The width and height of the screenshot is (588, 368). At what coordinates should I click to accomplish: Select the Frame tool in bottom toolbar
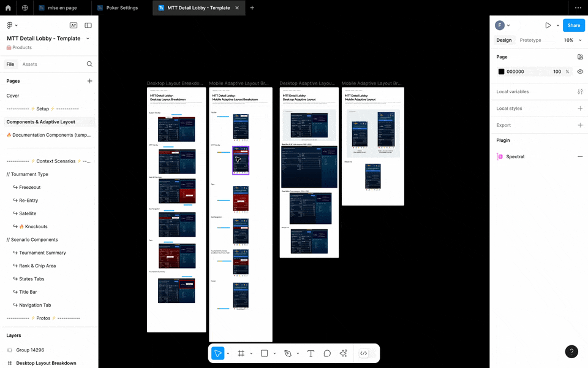[241, 353]
